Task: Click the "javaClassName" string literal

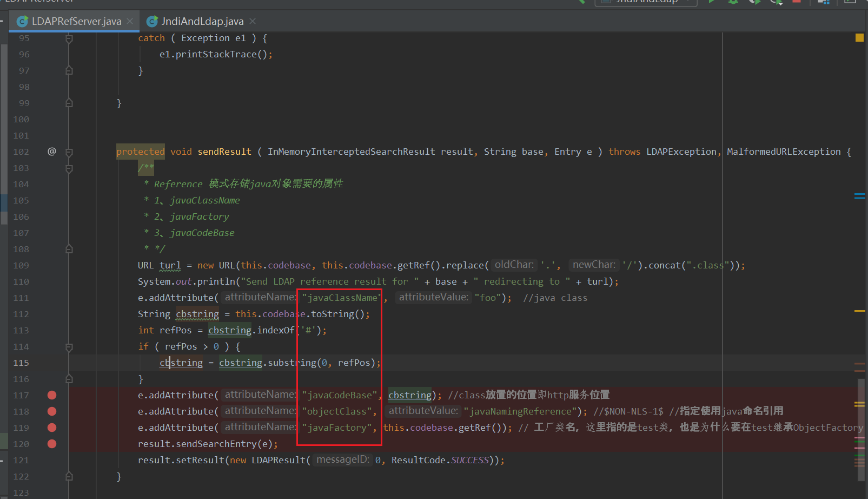Action: (x=341, y=298)
